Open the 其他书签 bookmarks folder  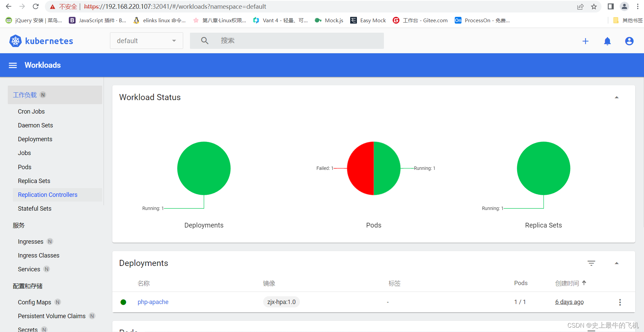(x=628, y=20)
